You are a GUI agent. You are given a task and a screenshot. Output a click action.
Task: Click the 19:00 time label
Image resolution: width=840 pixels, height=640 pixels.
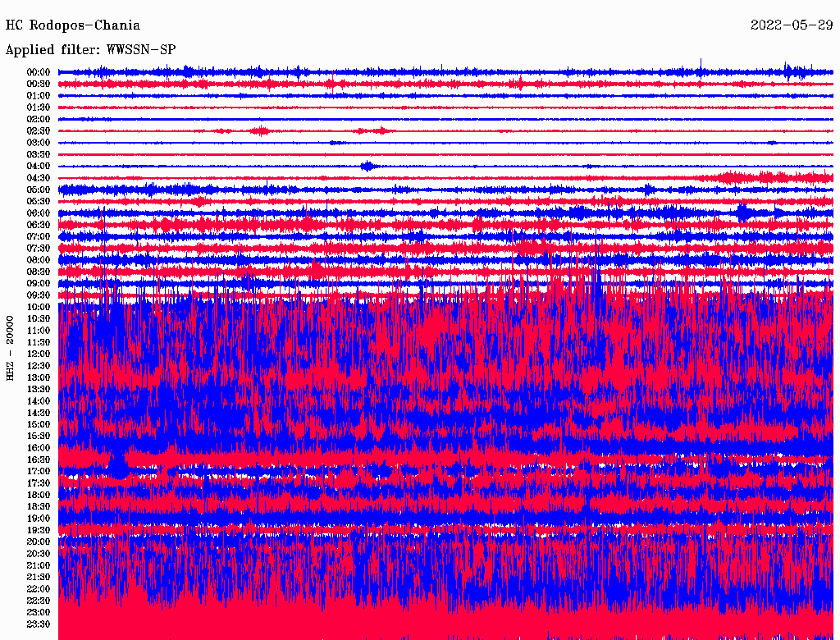[x=39, y=519]
